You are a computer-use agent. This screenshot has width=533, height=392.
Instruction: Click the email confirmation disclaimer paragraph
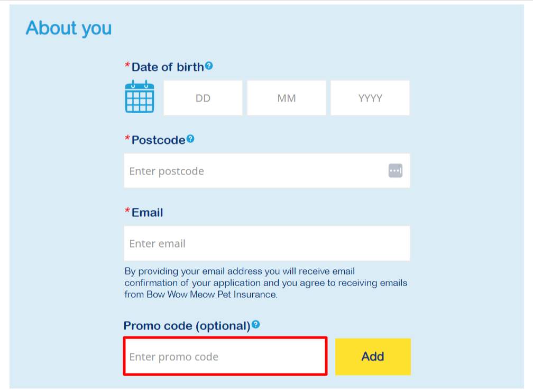[266, 283]
